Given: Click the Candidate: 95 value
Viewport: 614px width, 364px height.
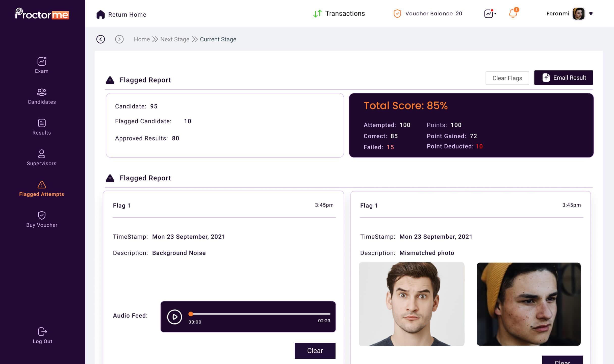Looking at the screenshot, I should 154,106.
